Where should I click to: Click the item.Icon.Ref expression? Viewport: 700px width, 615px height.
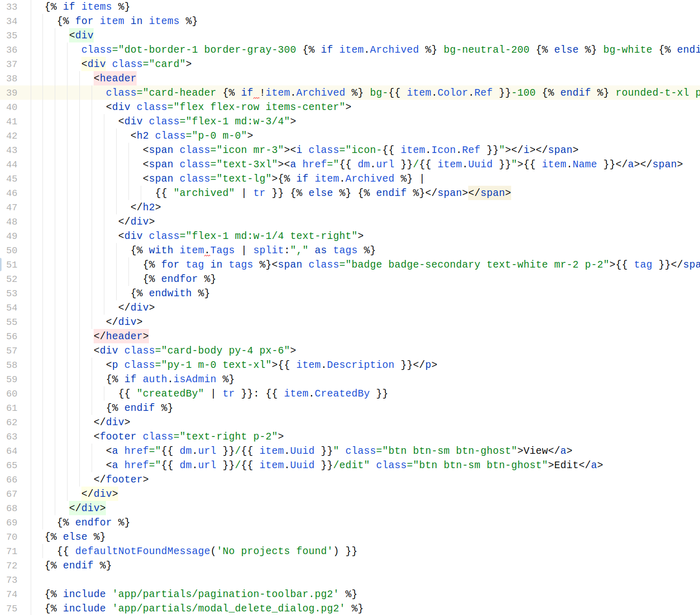pyautogui.click(x=440, y=150)
